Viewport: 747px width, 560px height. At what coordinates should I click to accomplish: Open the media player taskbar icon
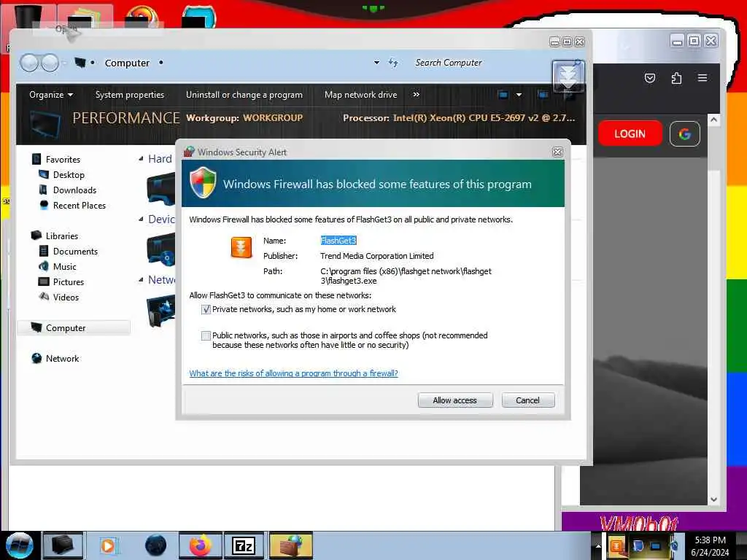tap(108, 545)
